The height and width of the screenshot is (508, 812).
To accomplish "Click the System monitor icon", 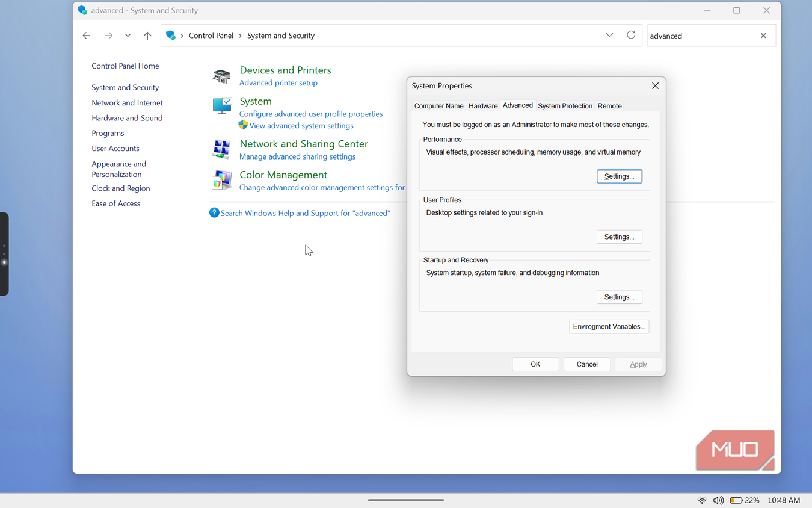I will coord(222,106).
